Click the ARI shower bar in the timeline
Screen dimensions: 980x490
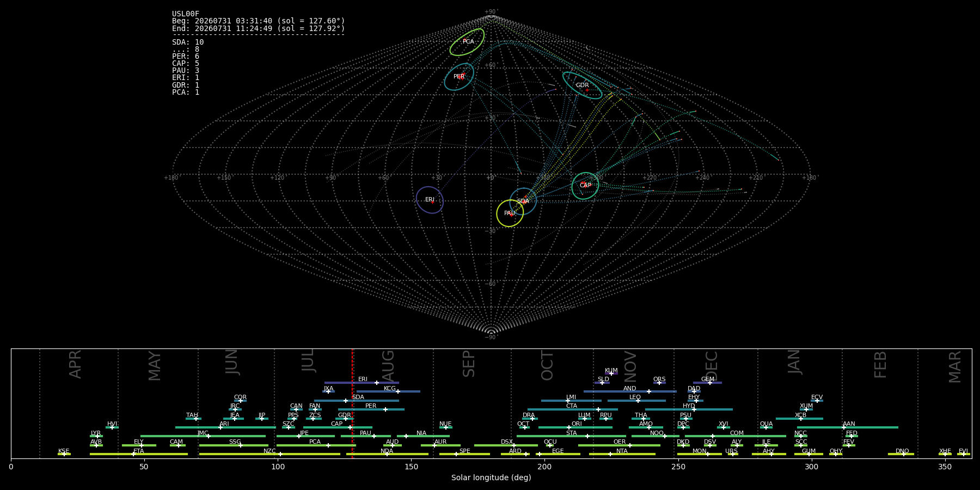226,427
